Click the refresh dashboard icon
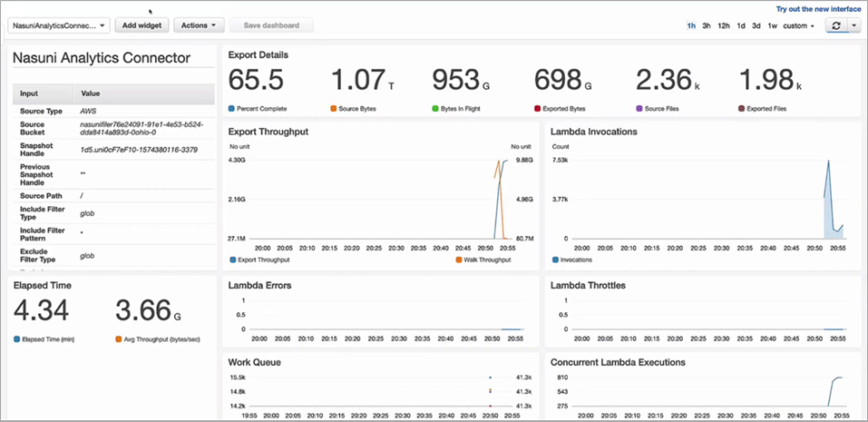Screen dimensions: 868x422 [836, 25]
